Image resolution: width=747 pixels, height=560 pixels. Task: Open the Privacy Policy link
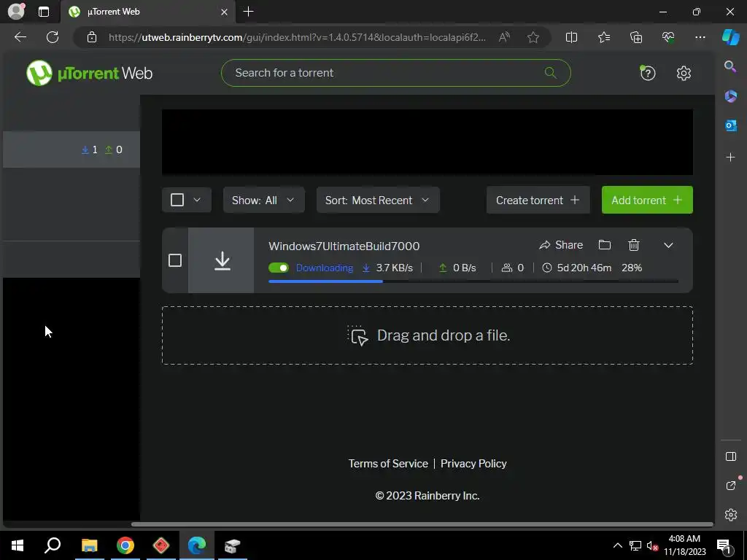pyautogui.click(x=473, y=463)
